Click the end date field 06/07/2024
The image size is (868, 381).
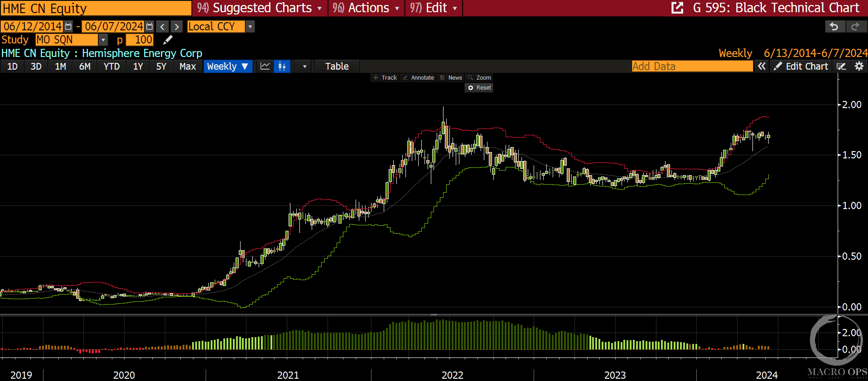tap(114, 27)
